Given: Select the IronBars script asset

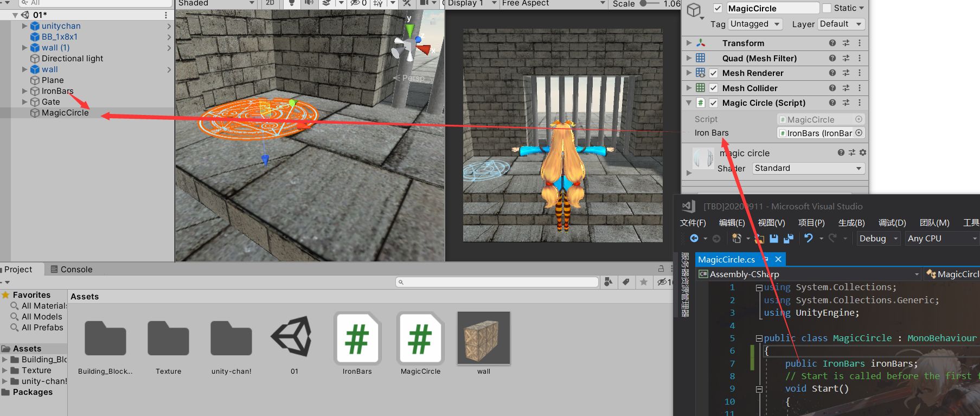Looking at the screenshot, I should click(x=357, y=344).
